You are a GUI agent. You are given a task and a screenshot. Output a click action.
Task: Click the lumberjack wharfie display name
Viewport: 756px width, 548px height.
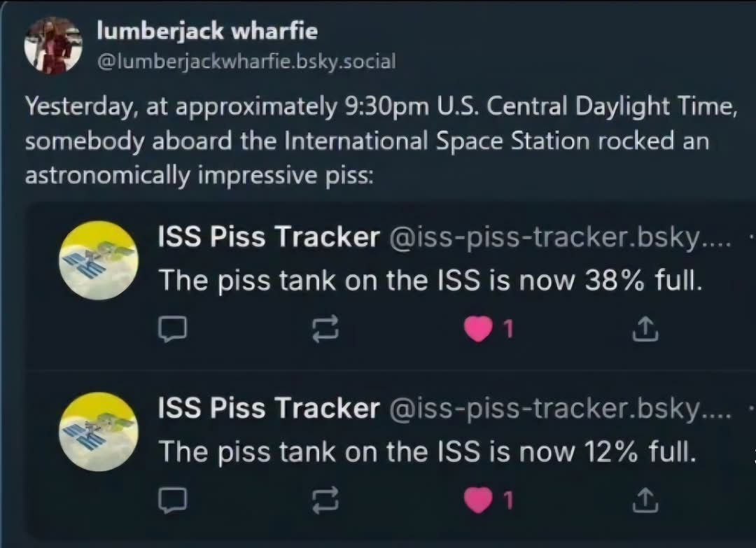(x=206, y=31)
